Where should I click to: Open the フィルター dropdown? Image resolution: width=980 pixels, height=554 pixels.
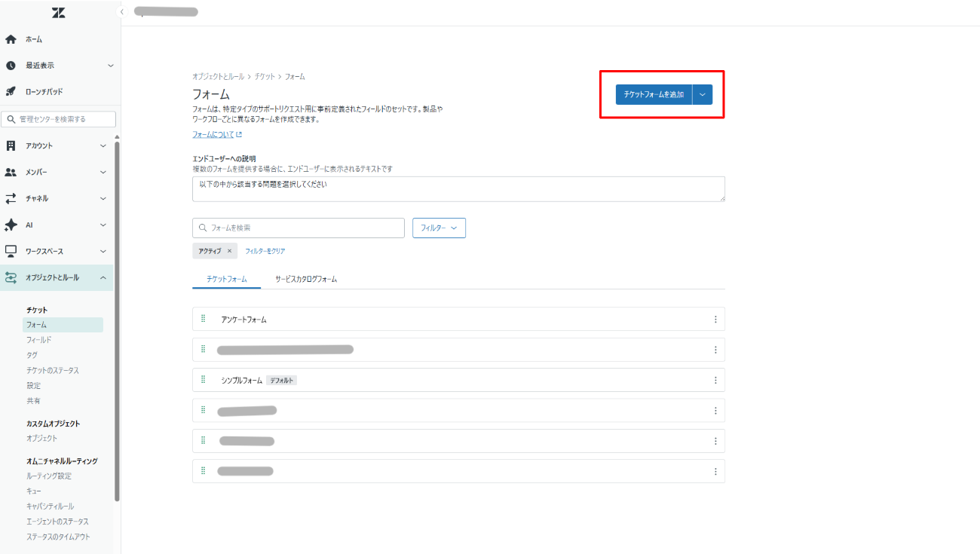tap(439, 228)
